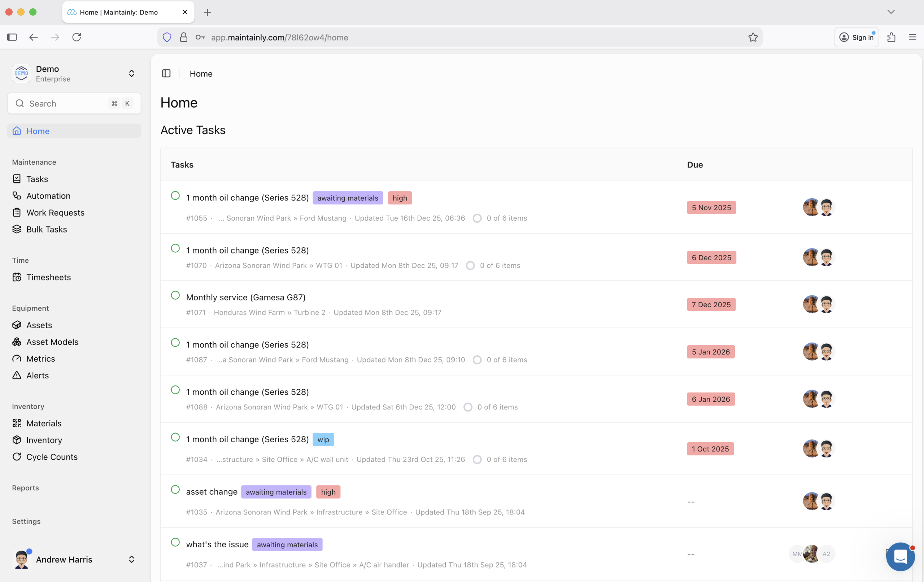Mark task #1055 complete with its circle
This screenshot has width=924, height=582.
(x=176, y=195)
